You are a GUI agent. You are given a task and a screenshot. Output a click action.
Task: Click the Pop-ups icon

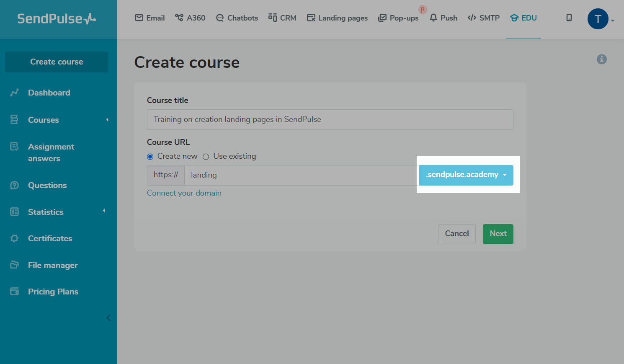[x=382, y=18]
